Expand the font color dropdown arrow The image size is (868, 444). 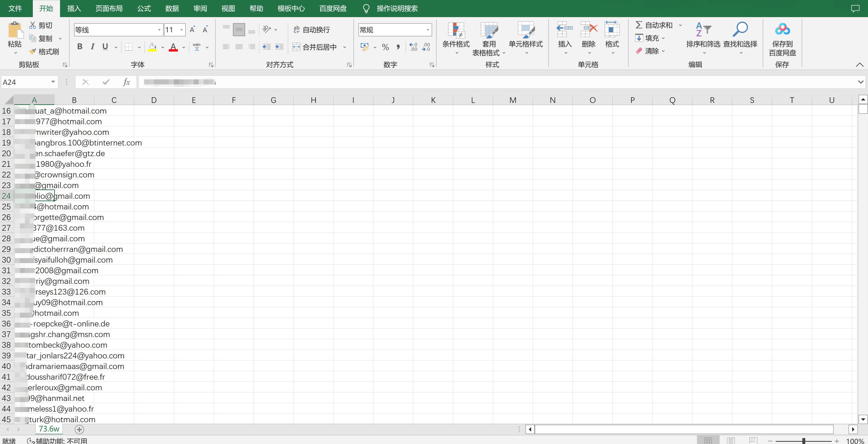click(x=184, y=47)
